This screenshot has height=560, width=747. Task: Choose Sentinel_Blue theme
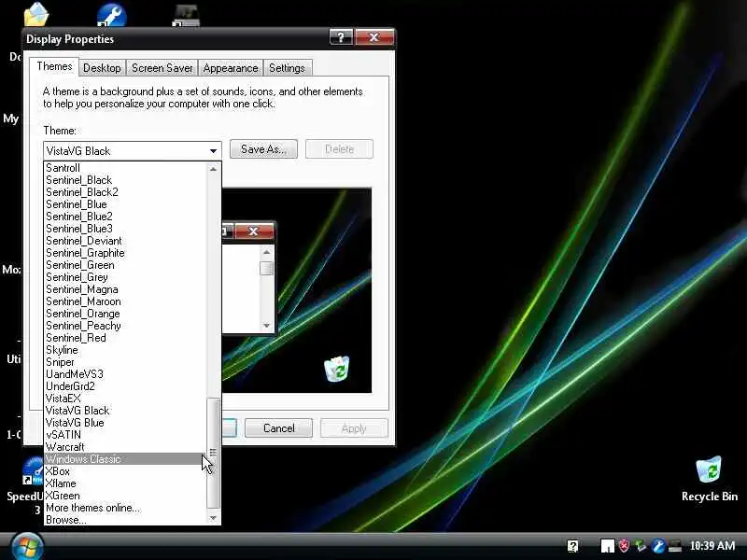coord(126,204)
